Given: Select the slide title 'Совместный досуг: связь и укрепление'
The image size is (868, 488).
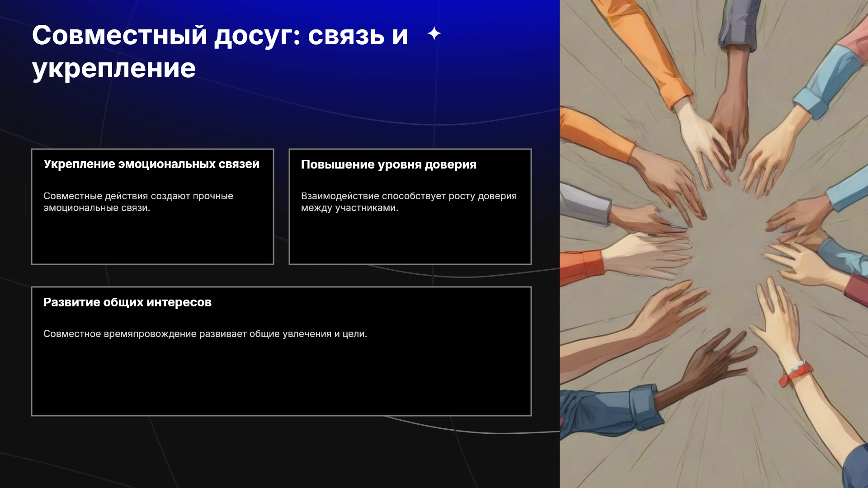Looking at the screenshot, I should [220, 52].
